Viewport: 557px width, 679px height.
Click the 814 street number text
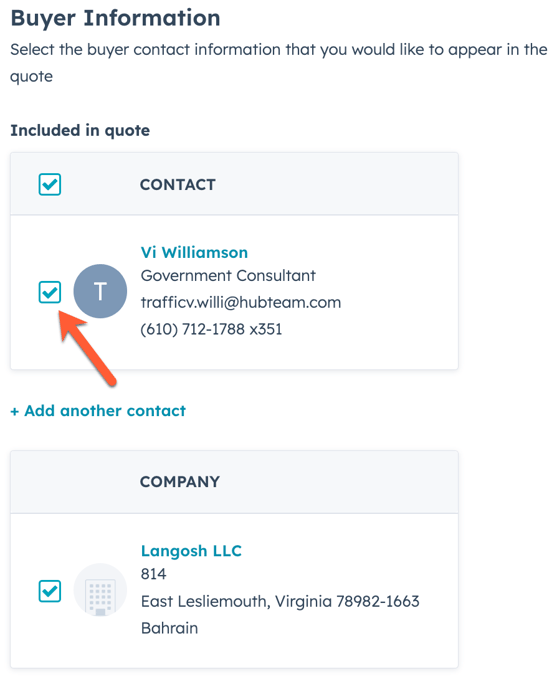point(153,574)
